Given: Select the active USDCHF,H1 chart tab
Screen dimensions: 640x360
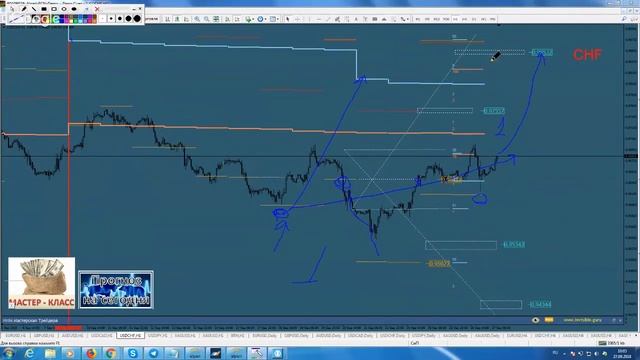Looking at the screenshot, I should pos(130,336).
